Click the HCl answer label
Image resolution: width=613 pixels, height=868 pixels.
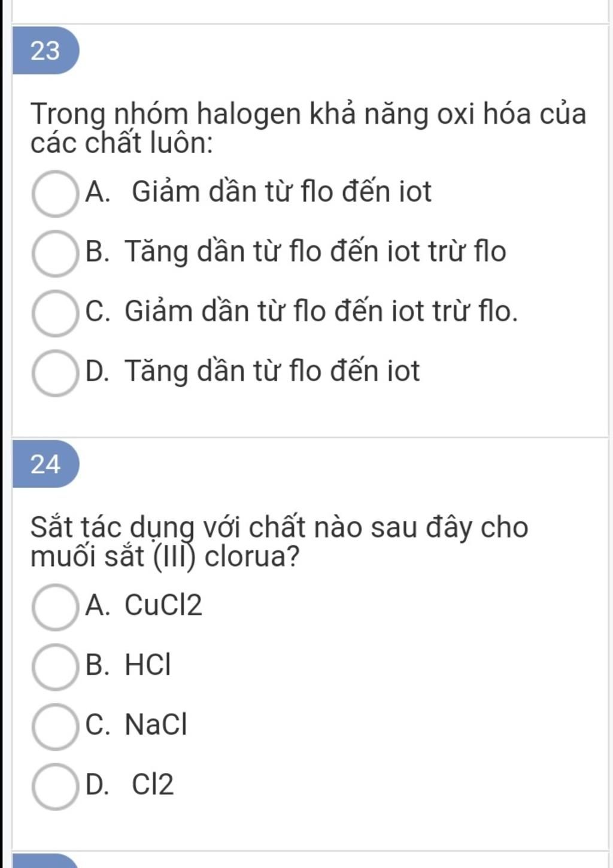[x=148, y=665]
